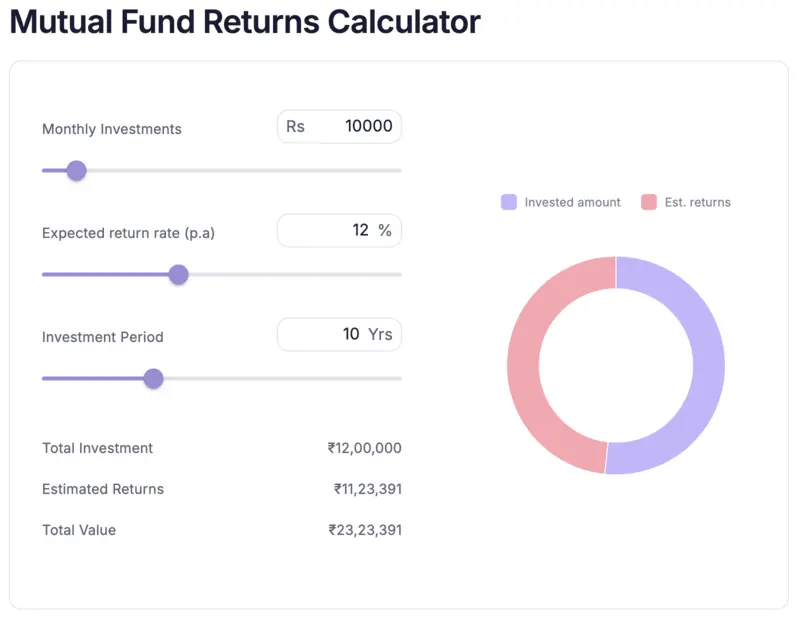
Task: Select the Invested amount legend label
Action: click(x=572, y=202)
